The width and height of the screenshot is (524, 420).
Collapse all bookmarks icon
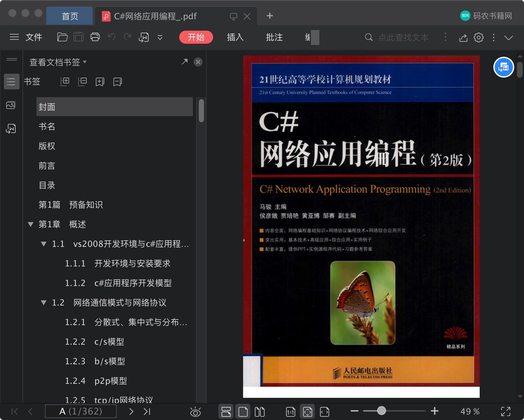tap(82, 82)
